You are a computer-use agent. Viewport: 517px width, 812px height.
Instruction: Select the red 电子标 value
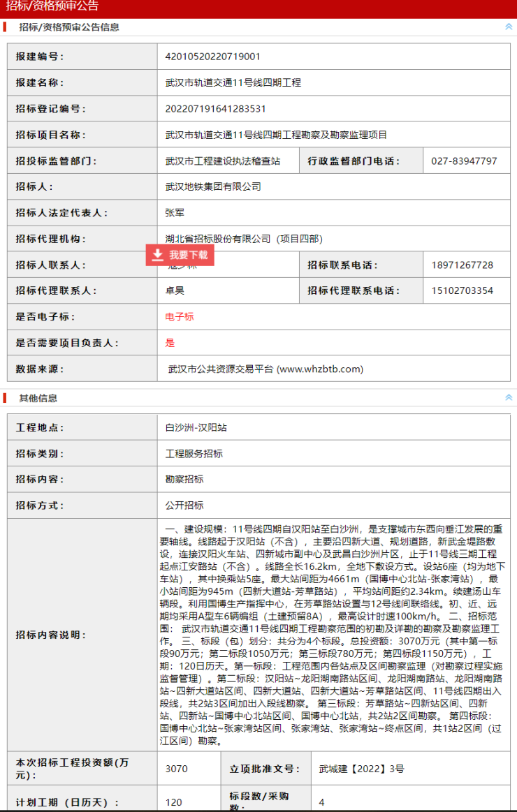[180, 317]
